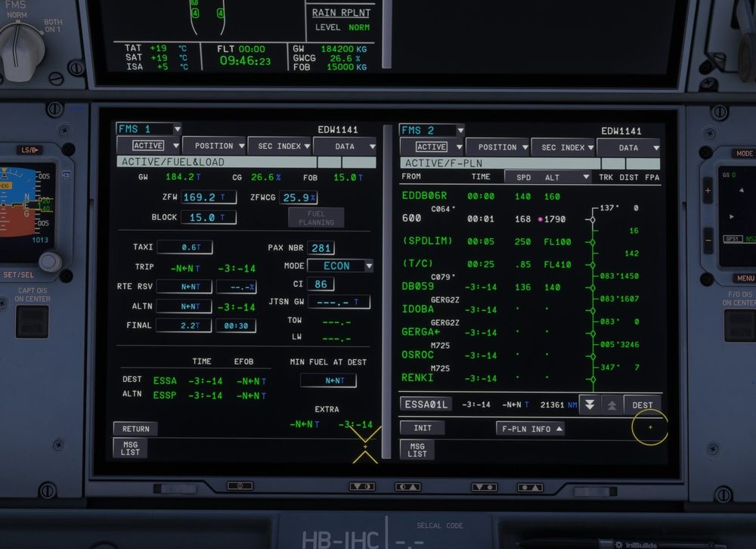
Task: Click the BLOCK fuel input field
Action: tap(209, 217)
